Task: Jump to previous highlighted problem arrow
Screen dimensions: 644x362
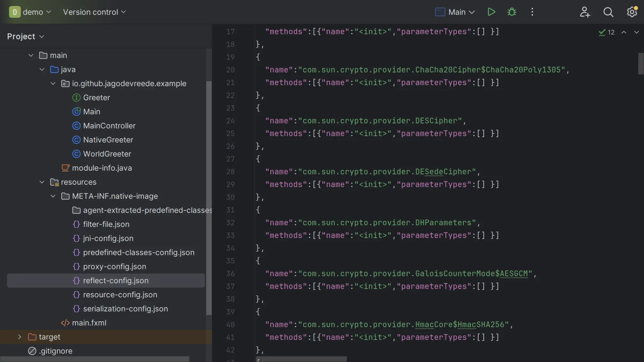Action: (x=624, y=32)
